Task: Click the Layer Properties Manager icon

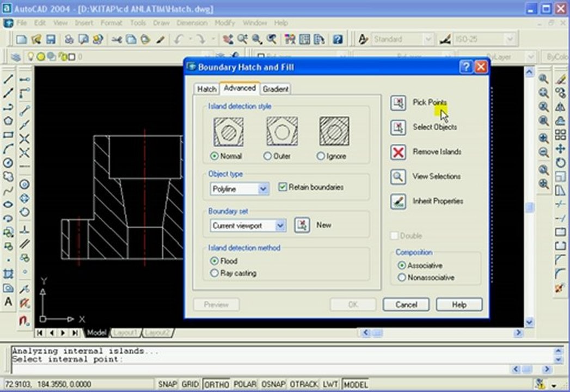Action: 16,57
